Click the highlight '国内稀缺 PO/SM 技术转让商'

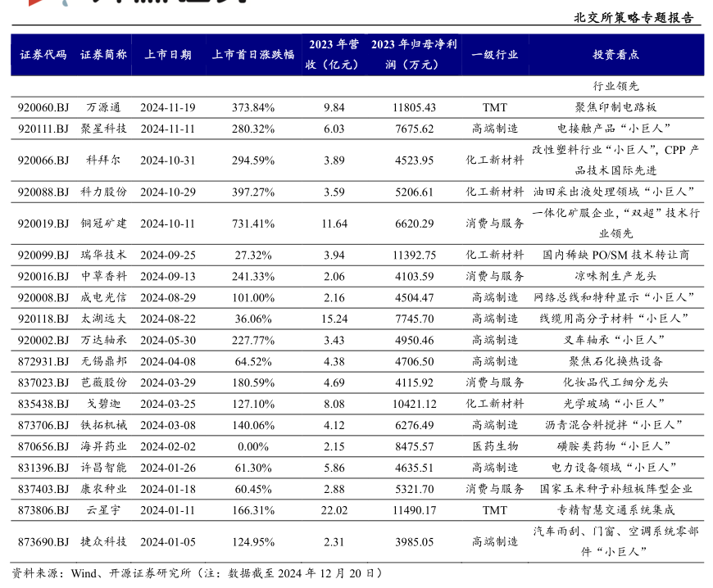pos(615,256)
